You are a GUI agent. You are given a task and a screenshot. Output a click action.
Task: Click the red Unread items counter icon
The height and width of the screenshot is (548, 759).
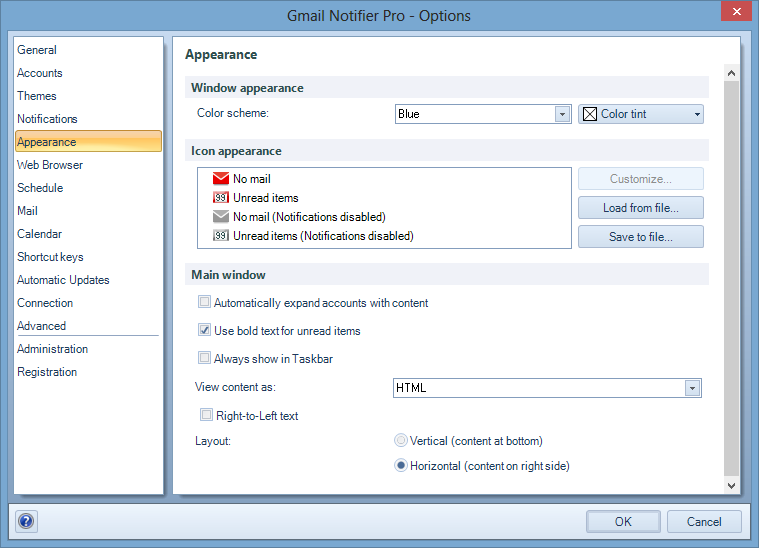(221, 198)
